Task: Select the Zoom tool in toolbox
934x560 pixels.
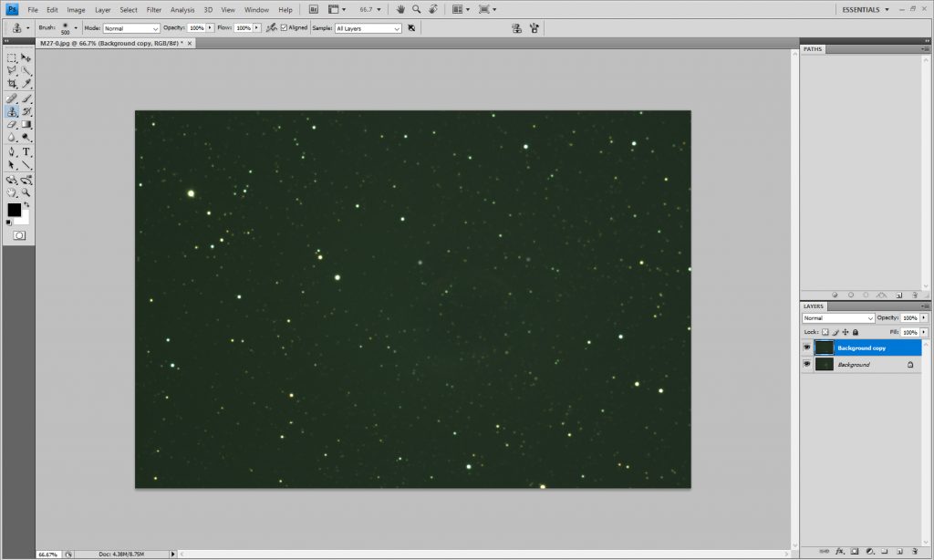Action: pyautogui.click(x=26, y=192)
